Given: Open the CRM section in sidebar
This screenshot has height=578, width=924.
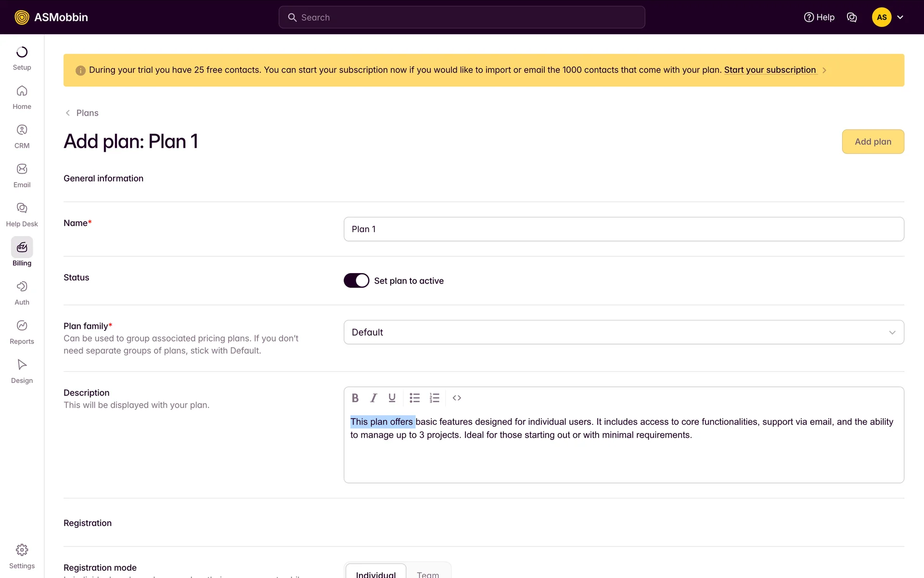Looking at the screenshot, I should (22, 136).
